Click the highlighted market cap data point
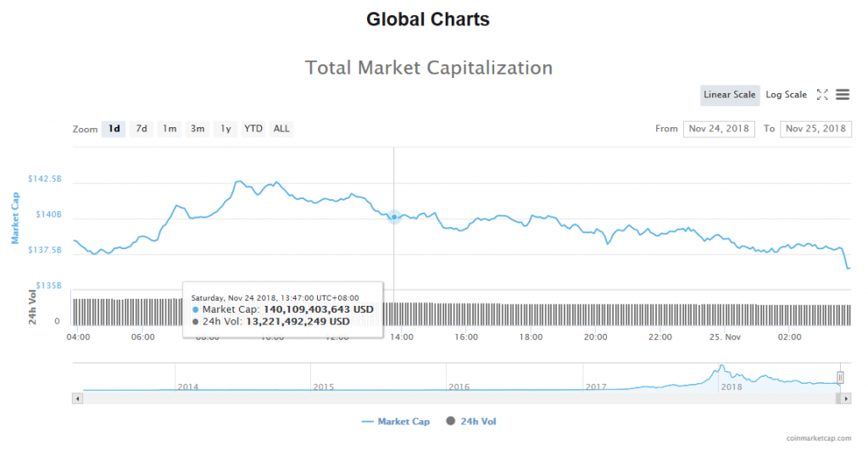868x455 pixels. pos(394,218)
